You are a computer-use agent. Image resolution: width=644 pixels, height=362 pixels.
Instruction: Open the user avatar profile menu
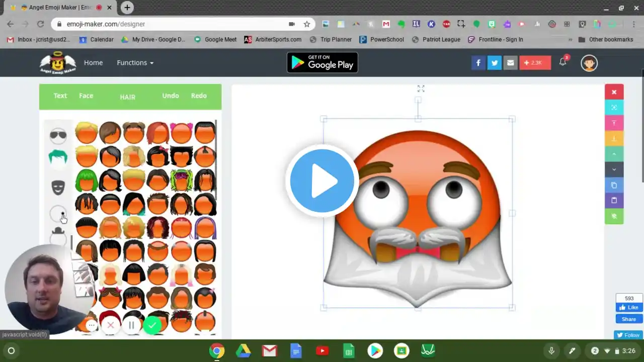(589, 63)
